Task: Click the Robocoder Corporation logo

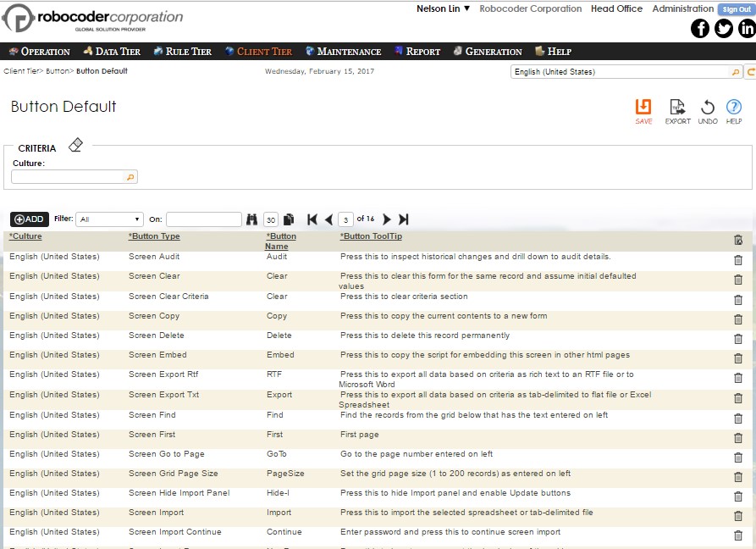Action: pyautogui.click(x=93, y=19)
